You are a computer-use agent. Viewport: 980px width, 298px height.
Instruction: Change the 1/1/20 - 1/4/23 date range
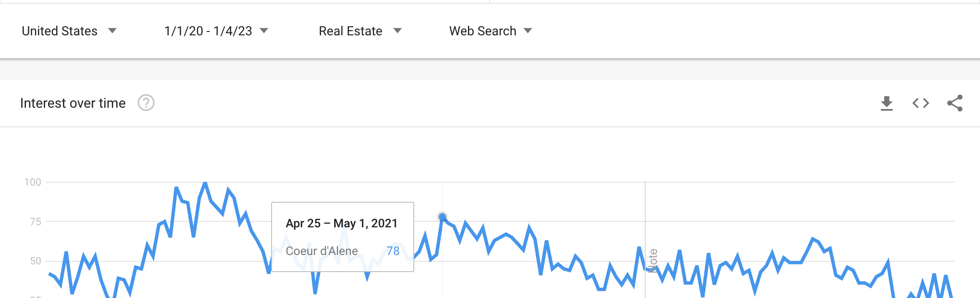click(208, 31)
